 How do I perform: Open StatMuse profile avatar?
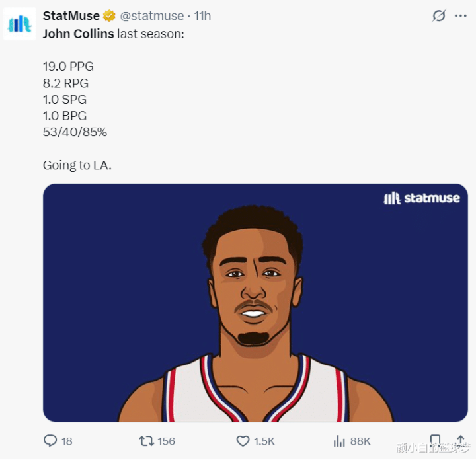(x=20, y=24)
